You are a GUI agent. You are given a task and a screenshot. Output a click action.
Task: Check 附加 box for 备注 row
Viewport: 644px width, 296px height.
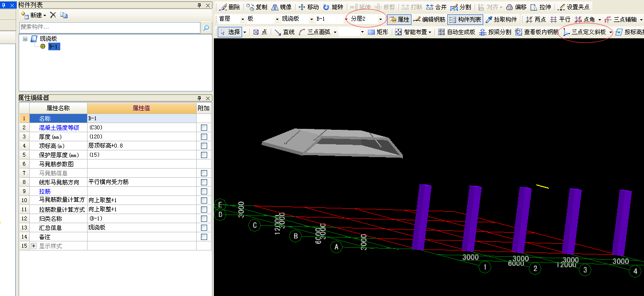(x=204, y=237)
